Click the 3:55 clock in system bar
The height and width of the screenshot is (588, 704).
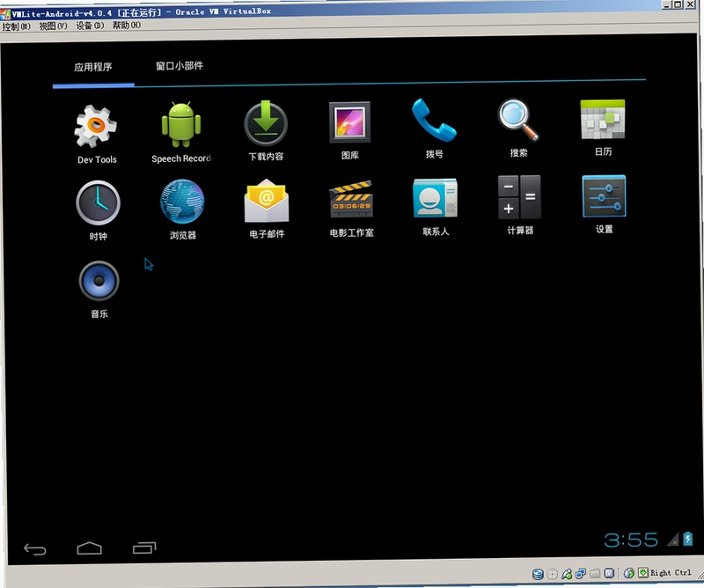coord(631,540)
